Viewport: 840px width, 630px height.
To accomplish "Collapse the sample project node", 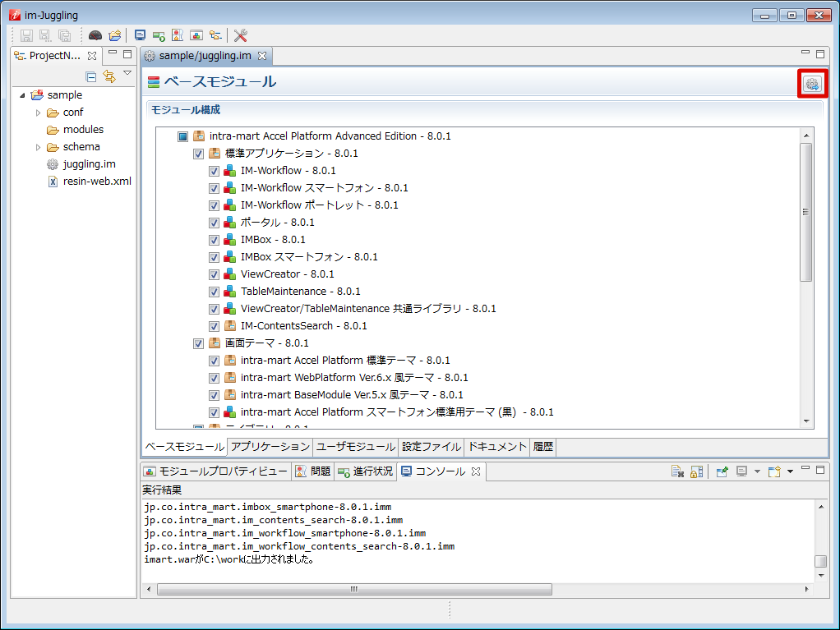I will pyautogui.click(x=22, y=95).
